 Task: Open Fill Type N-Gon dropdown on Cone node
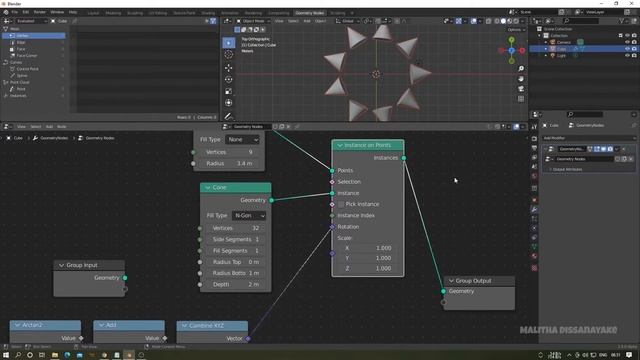click(x=249, y=216)
